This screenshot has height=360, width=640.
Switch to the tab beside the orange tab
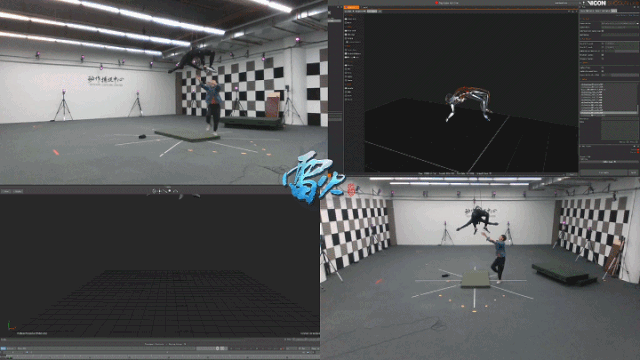click(x=365, y=7)
